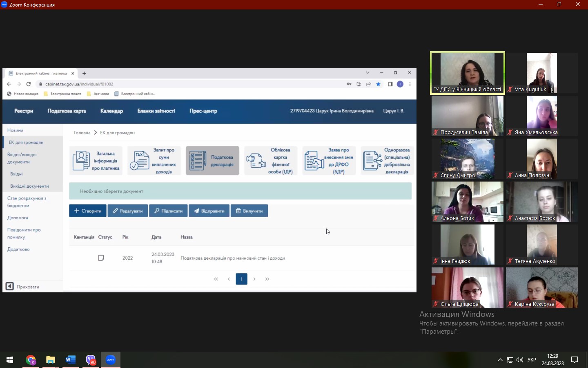Open Облікова картка фізичної особи tile

click(x=270, y=161)
